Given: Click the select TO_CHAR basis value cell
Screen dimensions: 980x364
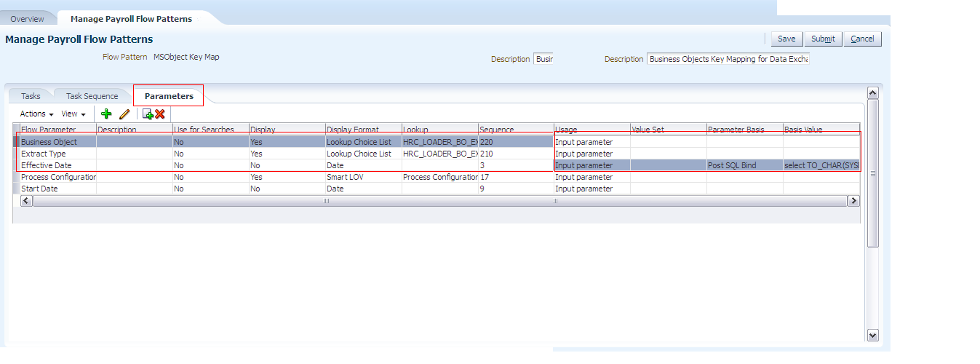Looking at the screenshot, I should pos(821,165).
